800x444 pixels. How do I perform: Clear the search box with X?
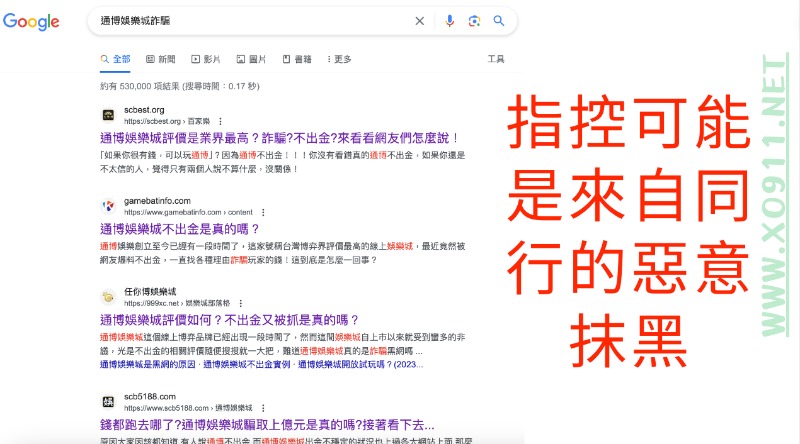click(x=419, y=21)
